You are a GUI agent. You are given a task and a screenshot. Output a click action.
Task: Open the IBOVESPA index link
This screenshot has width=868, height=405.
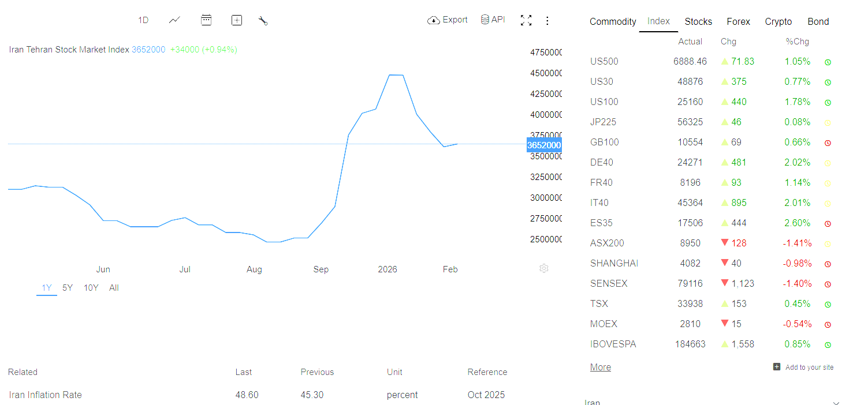coord(613,344)
